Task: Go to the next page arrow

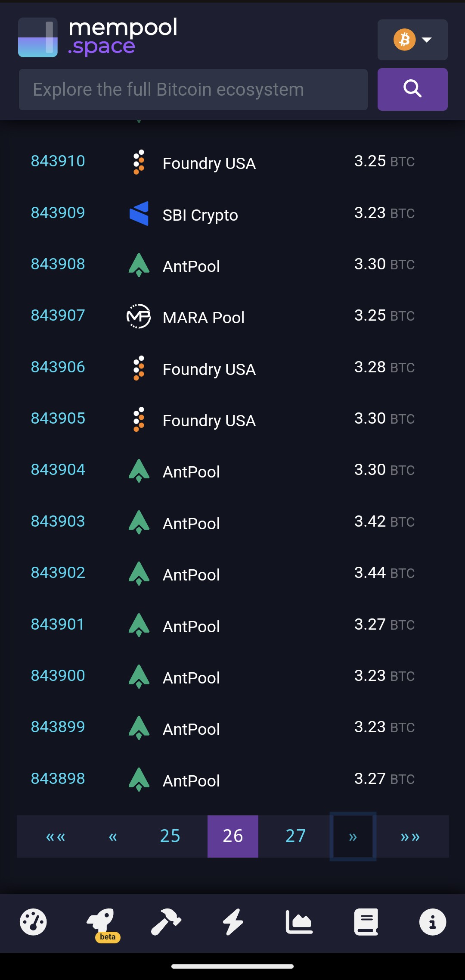Action: [353, 836]
